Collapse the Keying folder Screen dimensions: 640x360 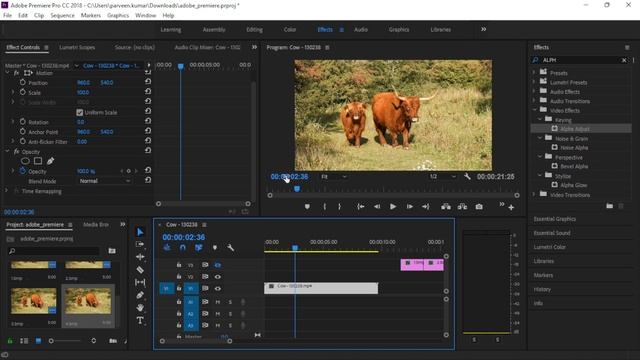point(540,119)
